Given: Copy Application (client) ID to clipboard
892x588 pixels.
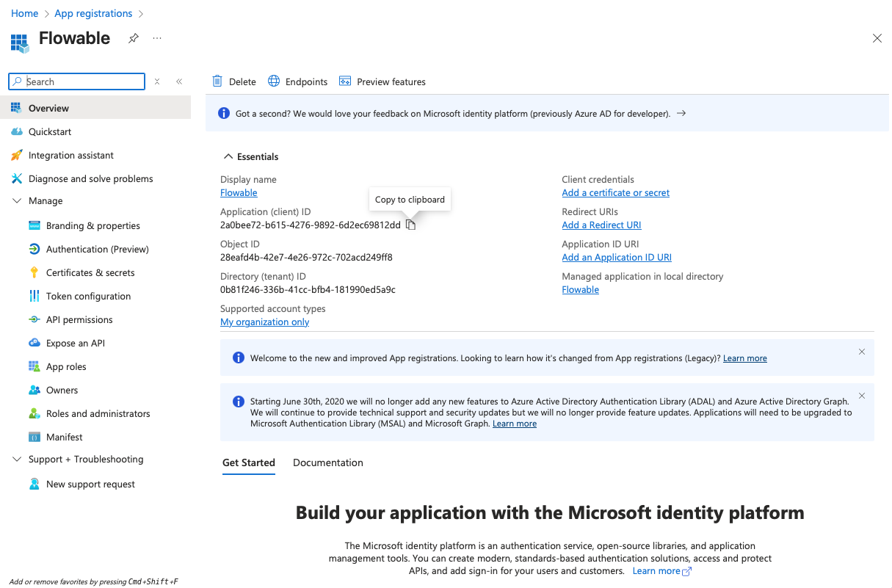Looking at the screenshot, I should [x=411, y=225].
